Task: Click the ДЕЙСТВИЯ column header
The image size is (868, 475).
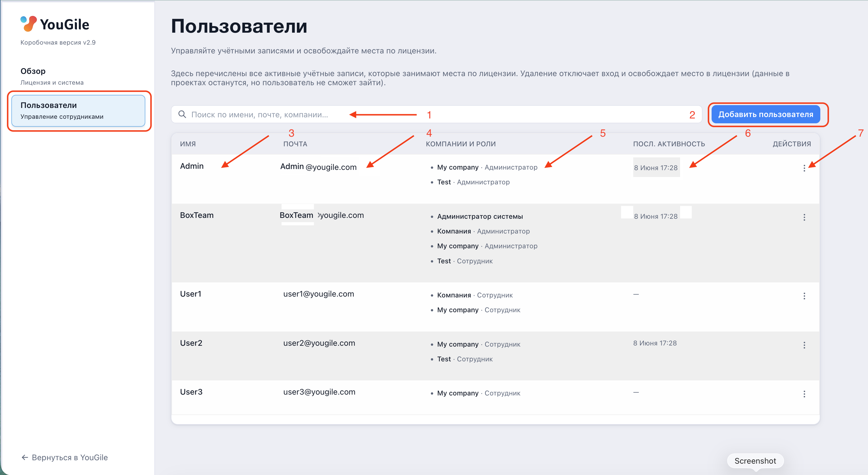Action: (792, 144)
